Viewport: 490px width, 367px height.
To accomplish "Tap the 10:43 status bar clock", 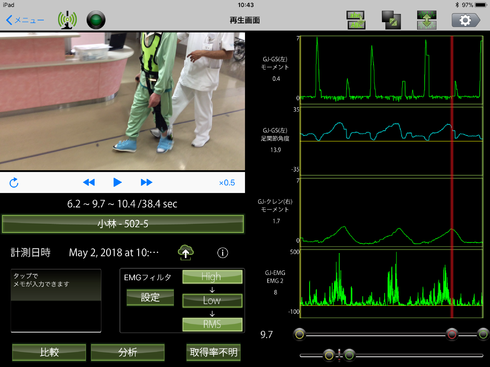I will 246,5.
